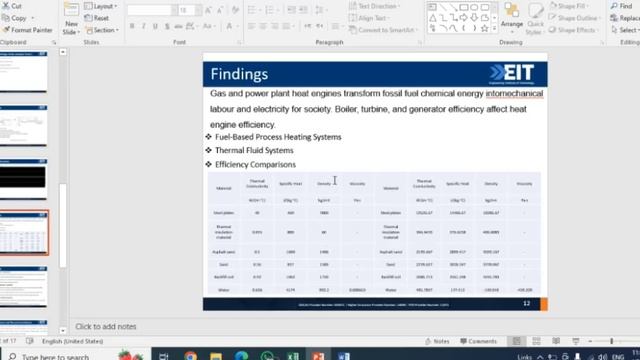
Task: Open the Text Direction menu
Action: click(374, 6)
